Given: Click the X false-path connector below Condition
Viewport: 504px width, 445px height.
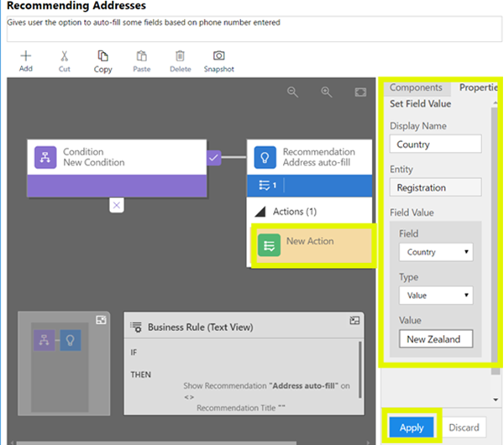Looking at the screenshot, I should [117, 205].
